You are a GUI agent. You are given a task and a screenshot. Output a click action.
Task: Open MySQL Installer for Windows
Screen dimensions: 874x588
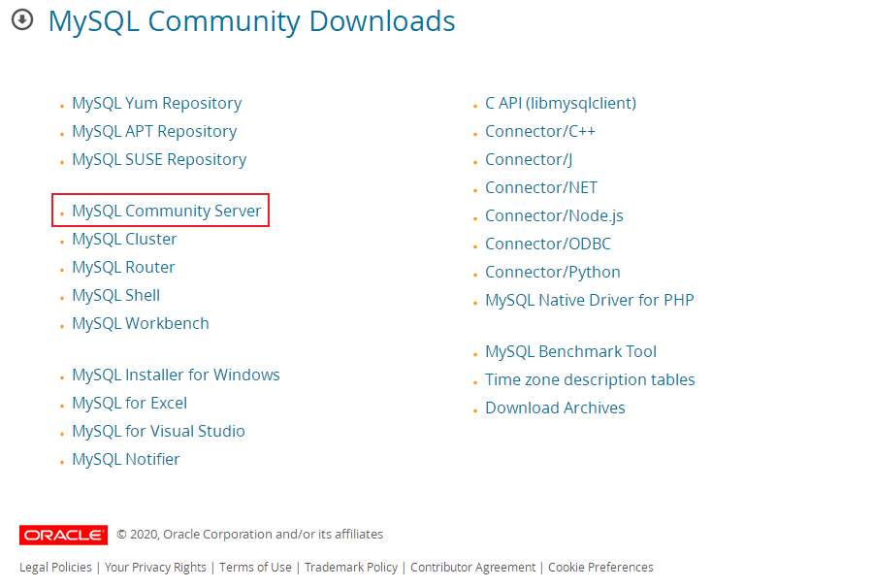[x=177, y=375]
